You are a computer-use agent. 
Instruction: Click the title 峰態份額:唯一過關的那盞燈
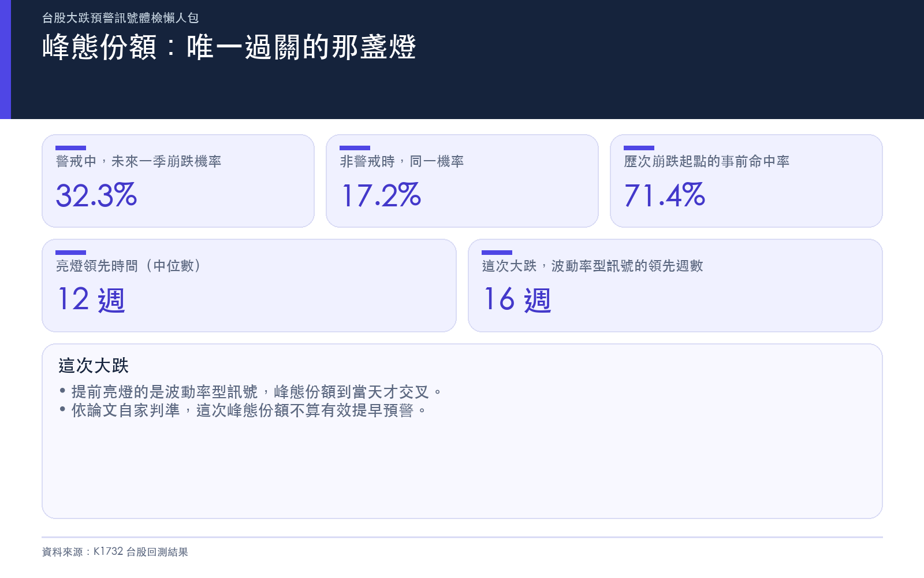(x=229, y=47)
